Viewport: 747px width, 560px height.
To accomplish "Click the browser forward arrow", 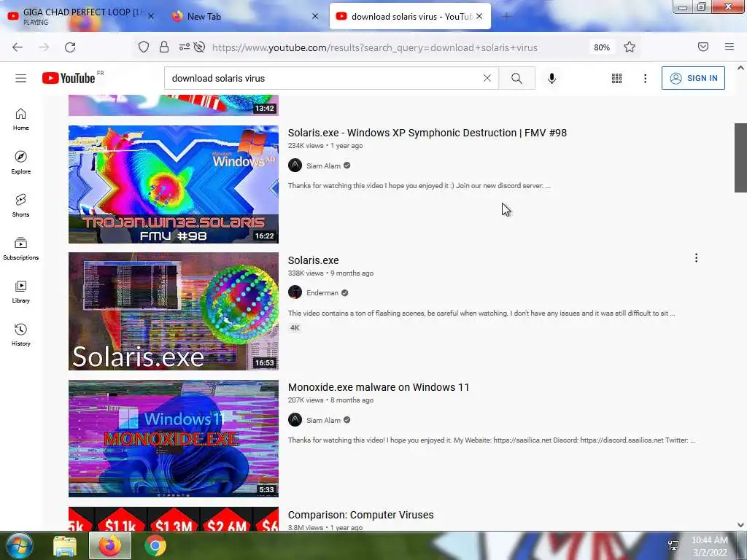I will 44,47.
